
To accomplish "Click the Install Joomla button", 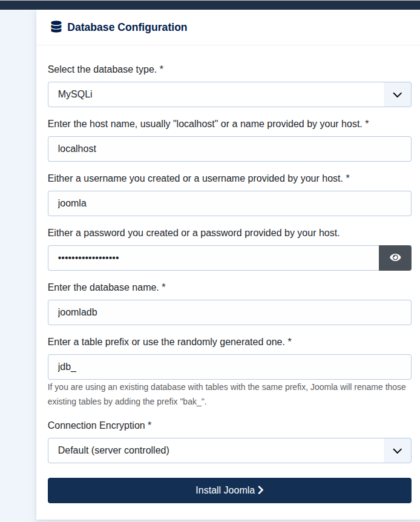I will point(229,490).
